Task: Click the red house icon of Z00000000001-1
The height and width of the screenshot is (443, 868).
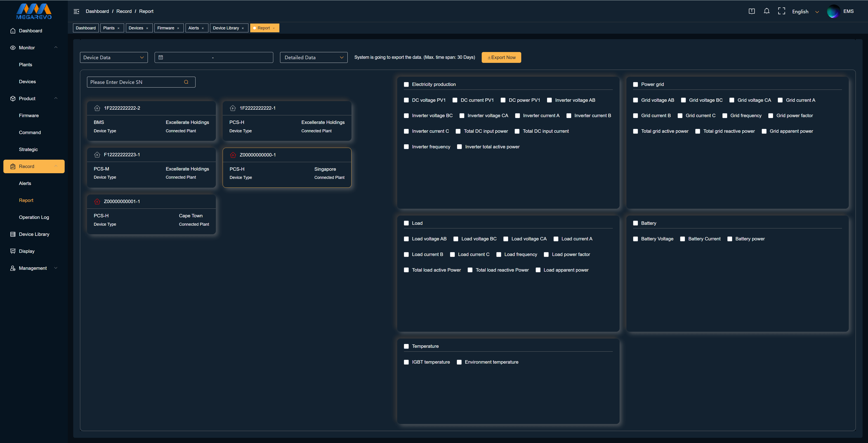Action: coord(97,202)
